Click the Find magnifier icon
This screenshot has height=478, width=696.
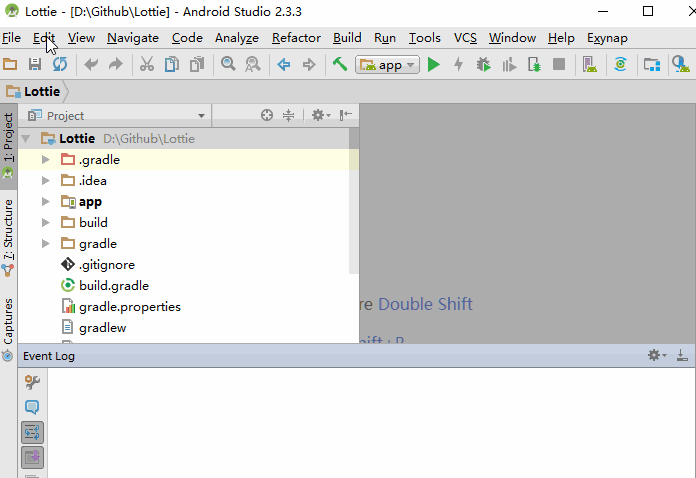pos(228,65)
